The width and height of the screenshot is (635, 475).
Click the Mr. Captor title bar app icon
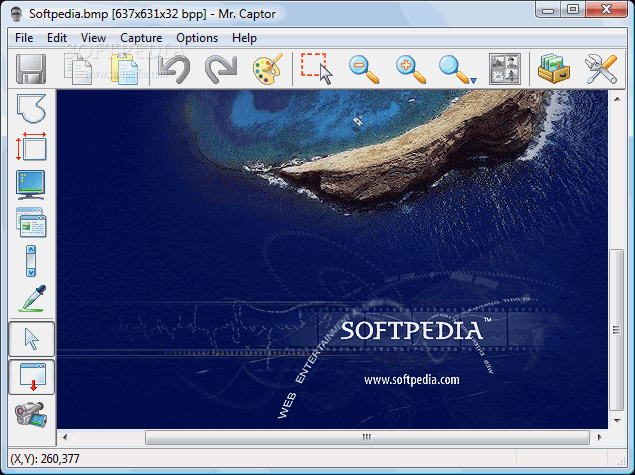tap(16, 15)
